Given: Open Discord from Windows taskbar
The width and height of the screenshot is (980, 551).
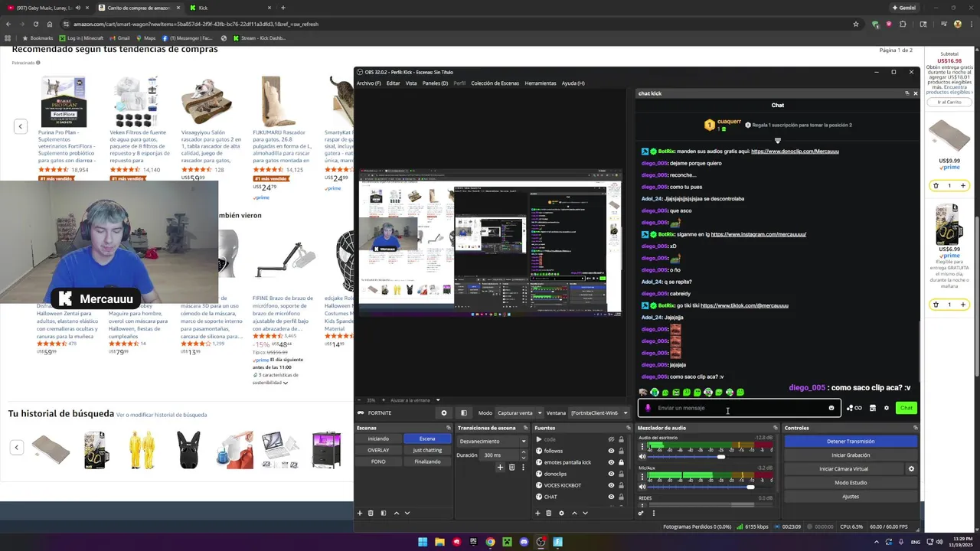Looking at the screenshot, I should click(x=524, y=542).
